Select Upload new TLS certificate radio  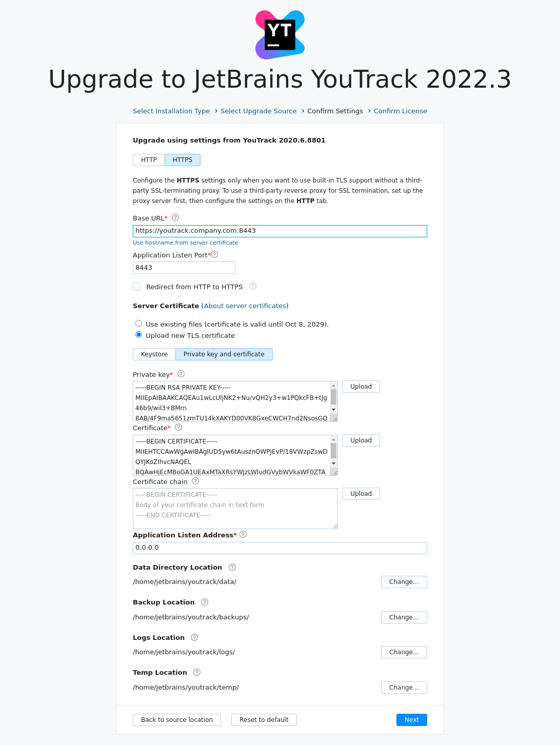(x=138, y=335)
